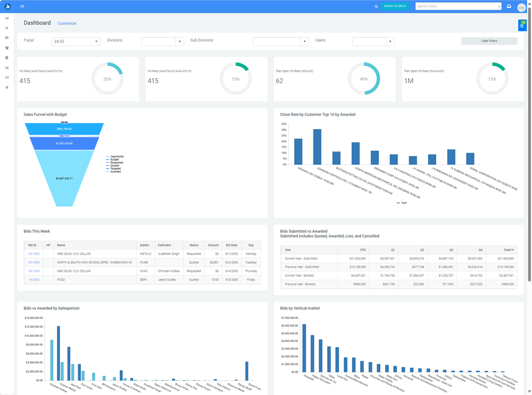Click the funnel segment labeled $1,022,670.00

click(64, 144)
